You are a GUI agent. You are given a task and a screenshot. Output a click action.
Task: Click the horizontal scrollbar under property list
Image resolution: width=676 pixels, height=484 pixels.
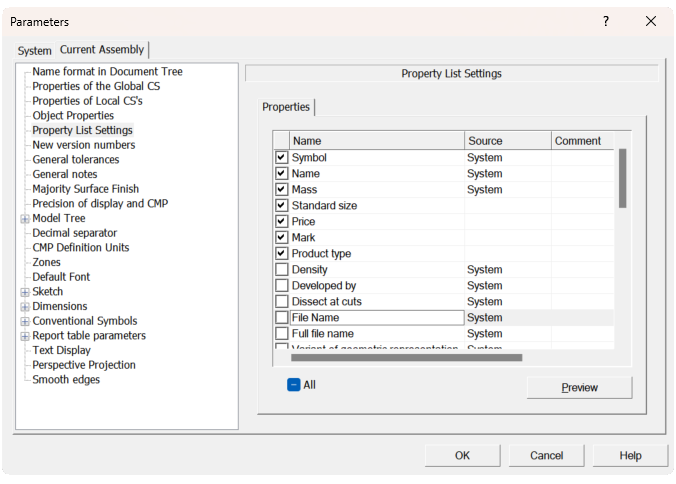tap(406, 357)
